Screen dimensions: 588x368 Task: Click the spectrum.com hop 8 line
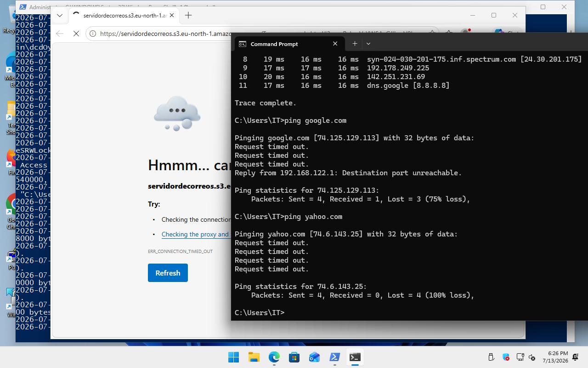pos(413,59)
